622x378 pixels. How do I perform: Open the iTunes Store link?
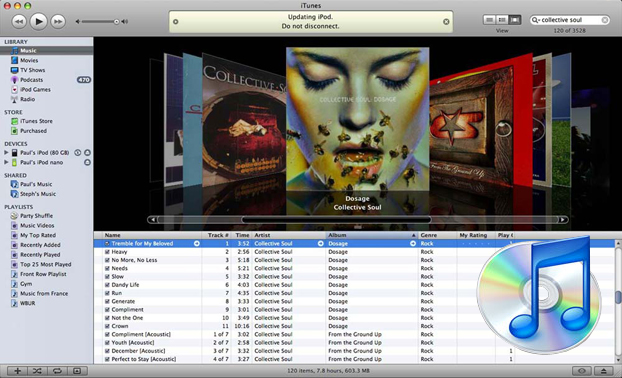tap(36, 121)
